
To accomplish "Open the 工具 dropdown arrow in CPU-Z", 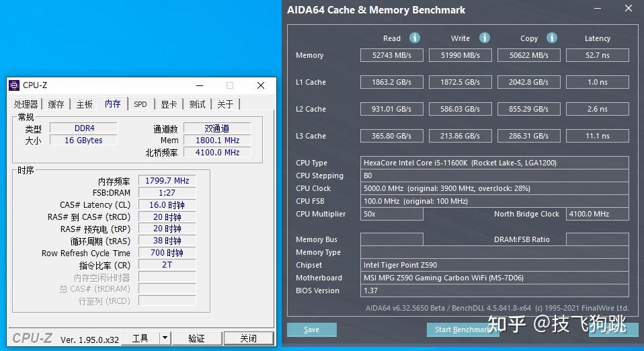I will coord(165,338).
